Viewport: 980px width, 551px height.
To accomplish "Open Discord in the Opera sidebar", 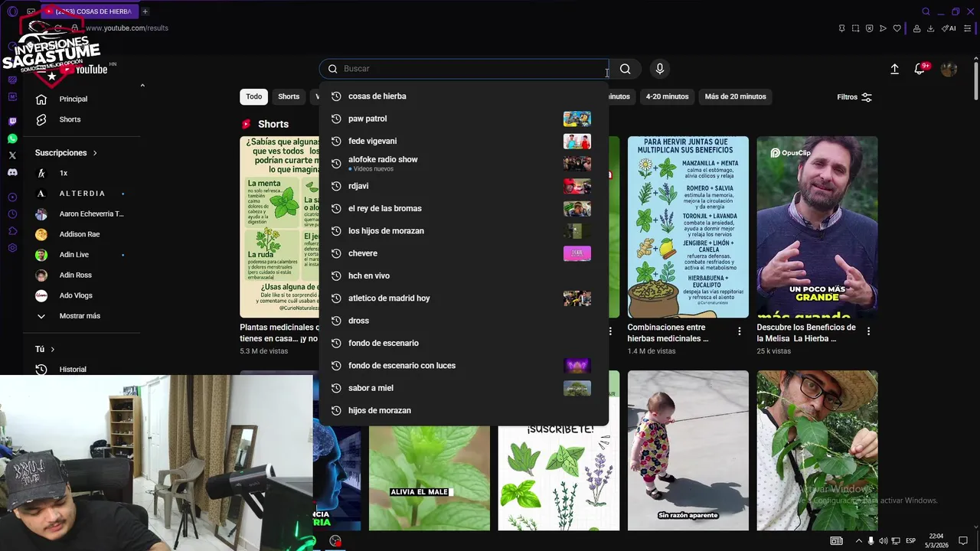I will [x=12, y=172].
